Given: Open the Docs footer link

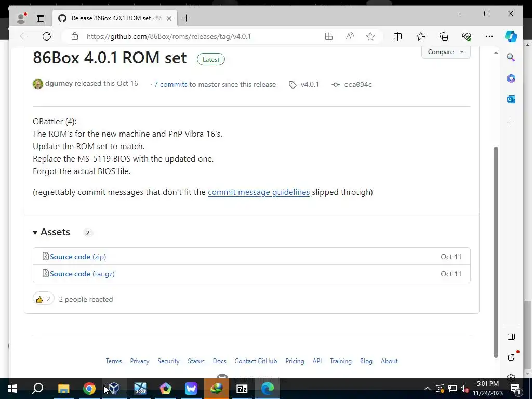Looking at the screenshot, I should pos(220,361).
